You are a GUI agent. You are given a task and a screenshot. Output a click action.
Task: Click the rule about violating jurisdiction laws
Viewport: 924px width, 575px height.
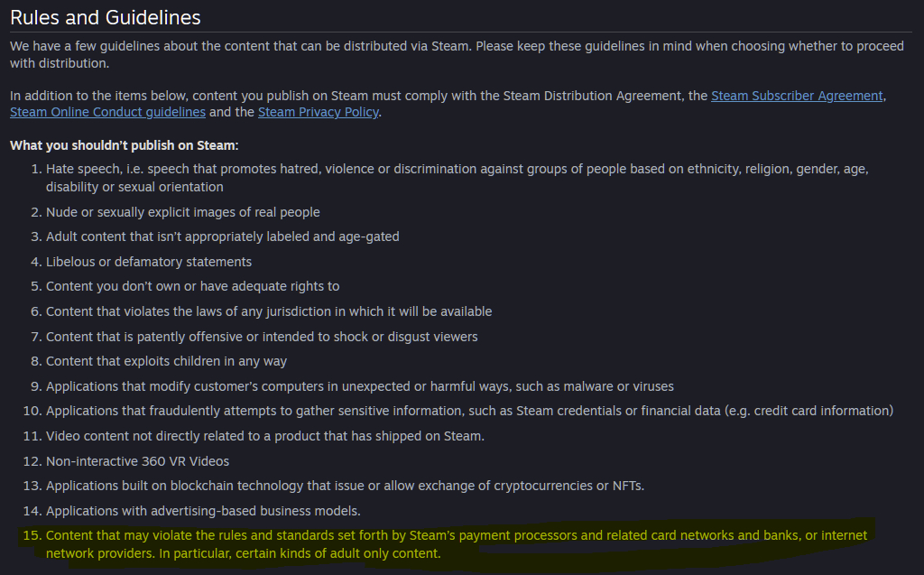point(269,311)
